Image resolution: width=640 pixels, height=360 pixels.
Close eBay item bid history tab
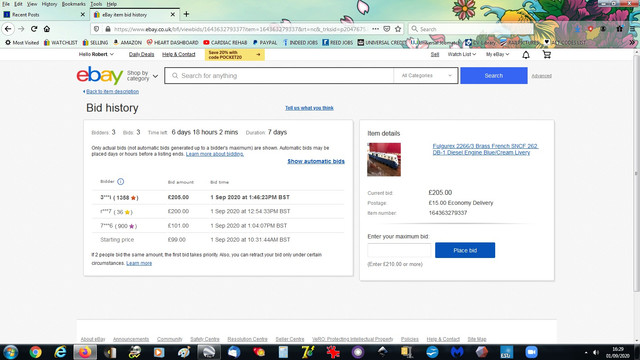click(173, 14)
